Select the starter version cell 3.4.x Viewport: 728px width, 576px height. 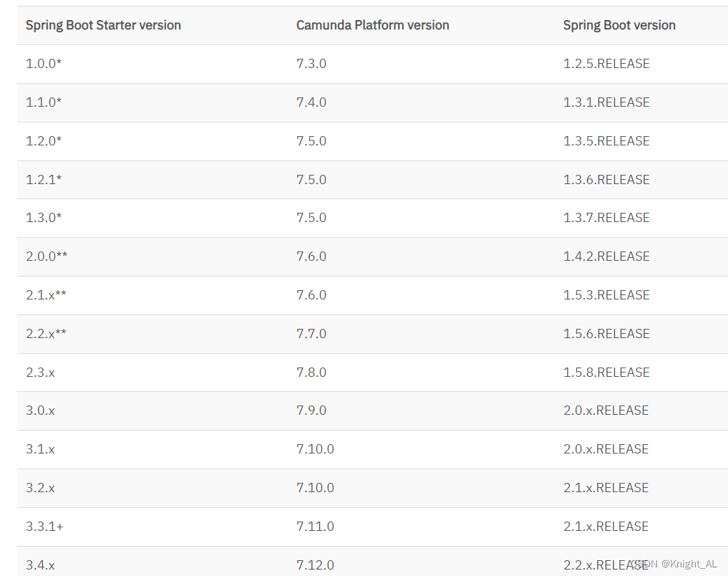40,565
